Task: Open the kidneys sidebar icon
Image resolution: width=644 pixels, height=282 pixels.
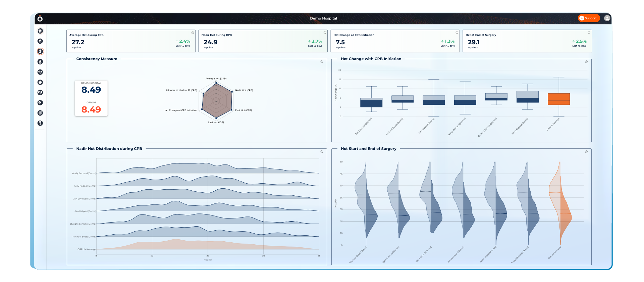Action: click(x=40, y=92)
